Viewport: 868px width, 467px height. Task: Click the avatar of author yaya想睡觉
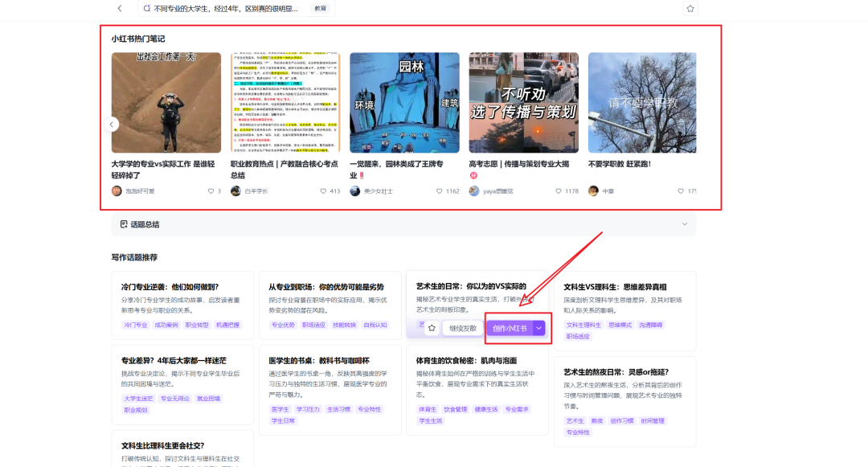tap(474, 190)
